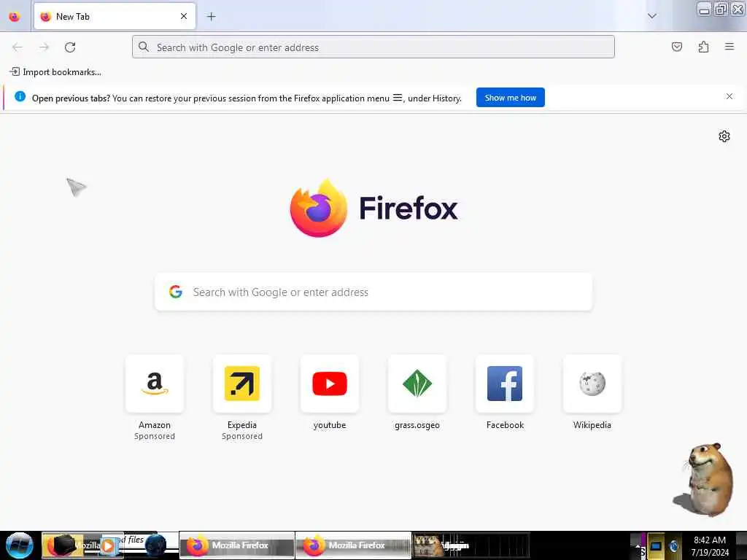Open the Extensions puzzle icon
This screenshot has width=747, height=560.
point(704,47)
